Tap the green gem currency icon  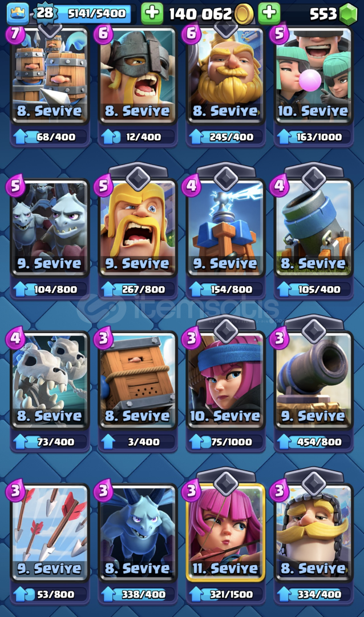tap(348, 14)
